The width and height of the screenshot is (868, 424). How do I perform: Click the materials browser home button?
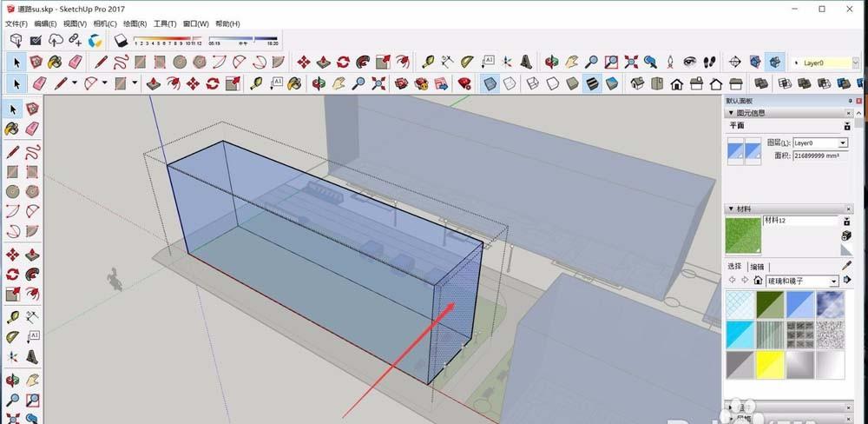758,281
